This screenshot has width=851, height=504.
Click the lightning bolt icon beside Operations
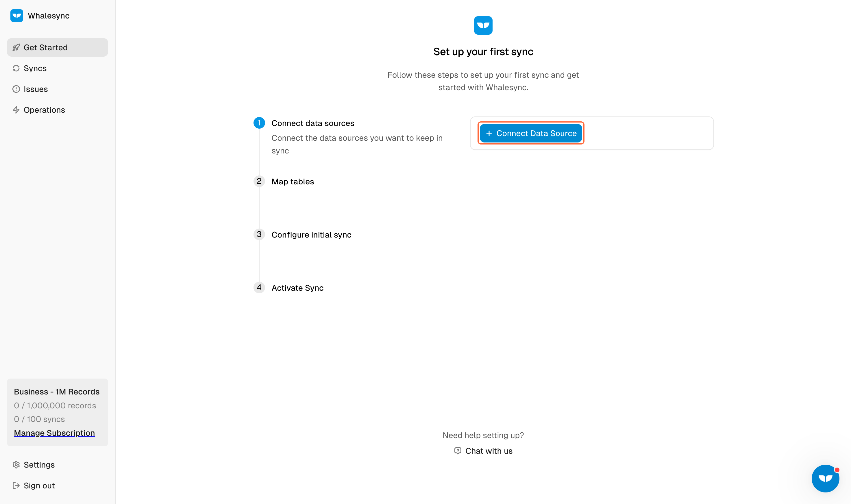pos(16,110)
